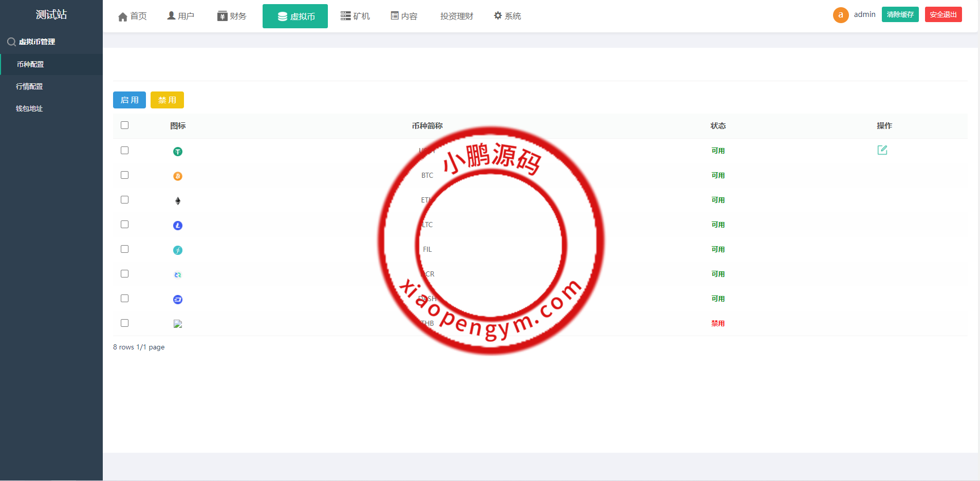The width and height of the screenshot is (980, 481).
Task: Click the admin avatar icon
Action: tap(840, 15)
